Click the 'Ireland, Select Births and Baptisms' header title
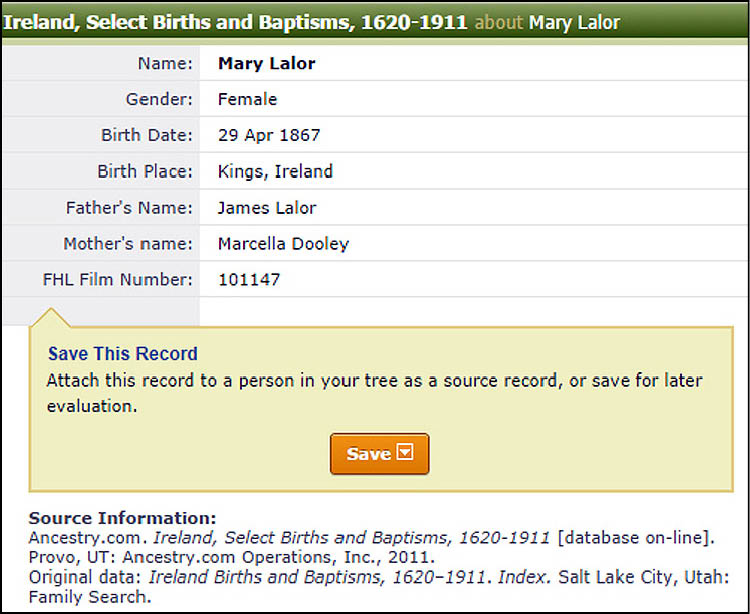This screenshot has width=750, height=614. (235, 21)
